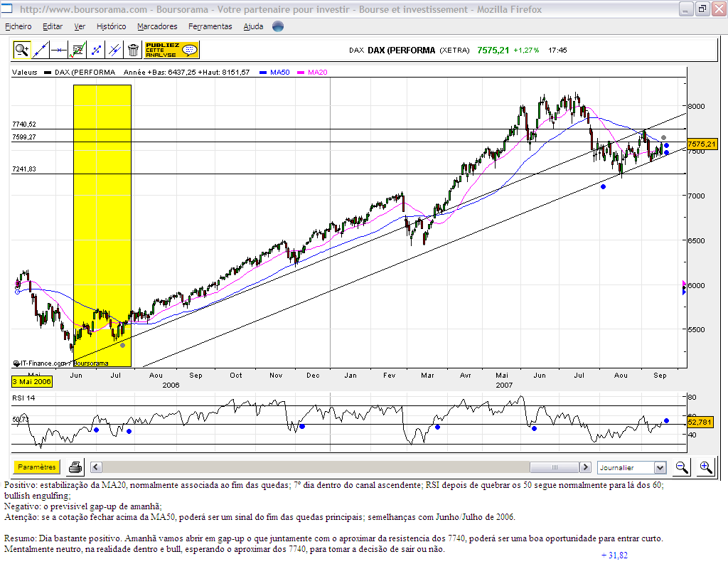The height and width of the screenshot is (569, 728).
Task: Click the yellow 7575,21 price axis tag
Action: tap(702, 144)
